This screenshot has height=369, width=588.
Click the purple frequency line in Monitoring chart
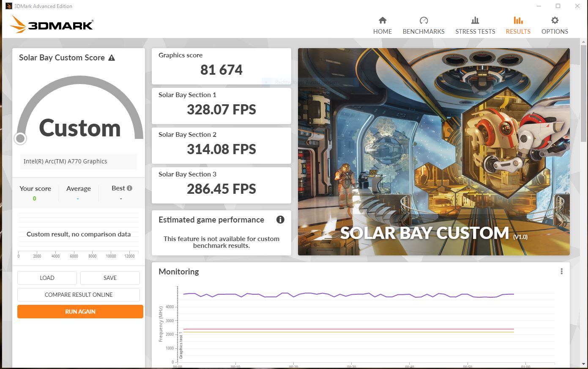coord(348,295)
